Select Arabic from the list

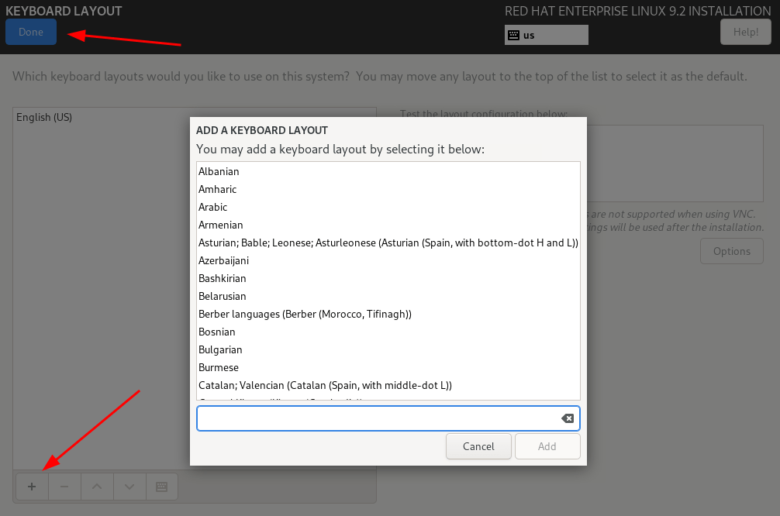tap(388, 207)
